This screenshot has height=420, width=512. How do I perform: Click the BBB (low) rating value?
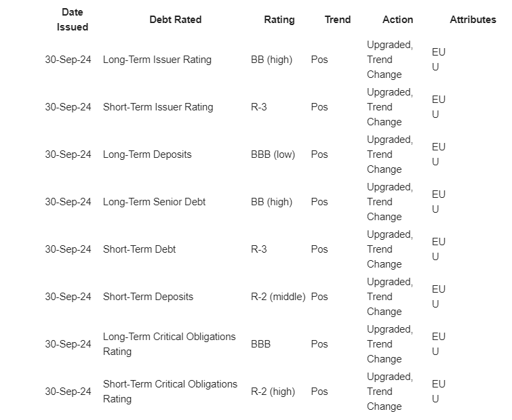(x=273, y=154)
